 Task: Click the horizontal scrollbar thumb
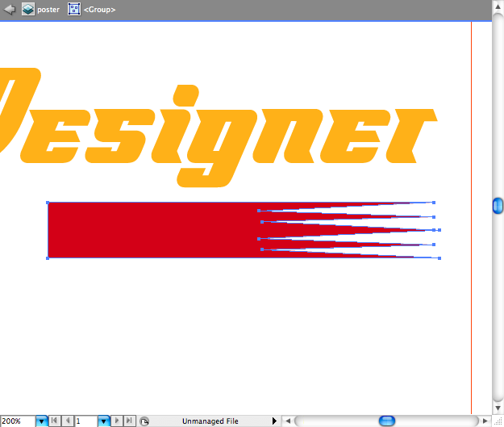point(387,421)
